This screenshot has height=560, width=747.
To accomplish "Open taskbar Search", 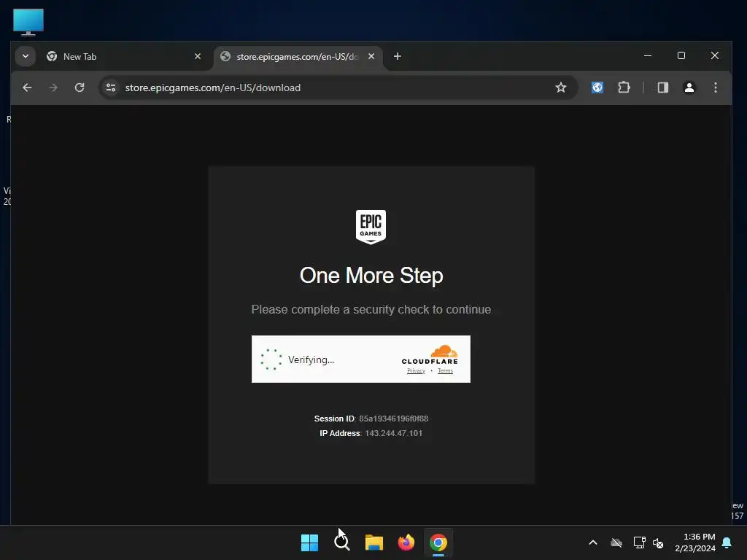I will pyautogui.click(x=341, y=542).
